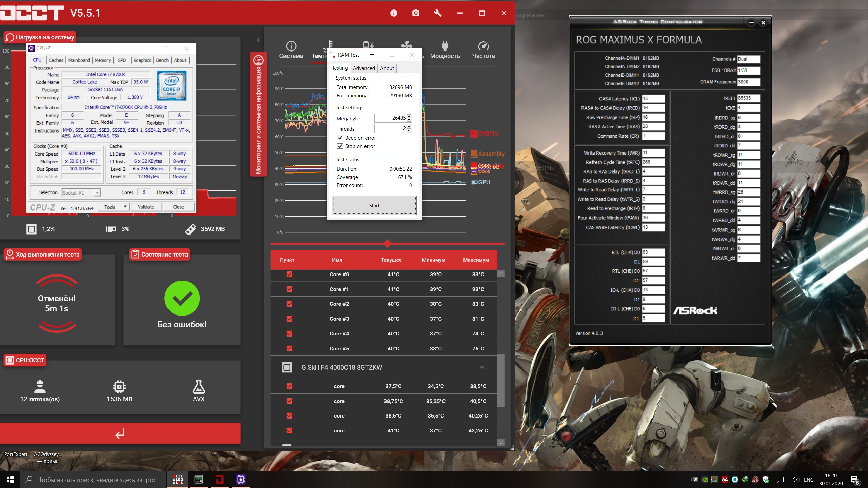Screen dimensions: 868x488
Task: Open the Система monitoring icon
Action: (x=291, y=46)
